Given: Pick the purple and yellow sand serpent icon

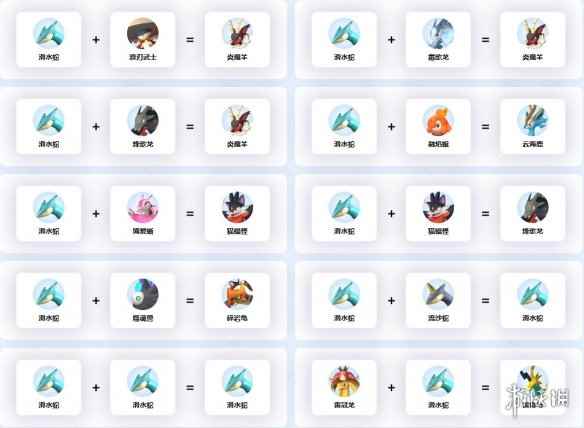Looking at the screenshot, I should [x=438, y=294].
